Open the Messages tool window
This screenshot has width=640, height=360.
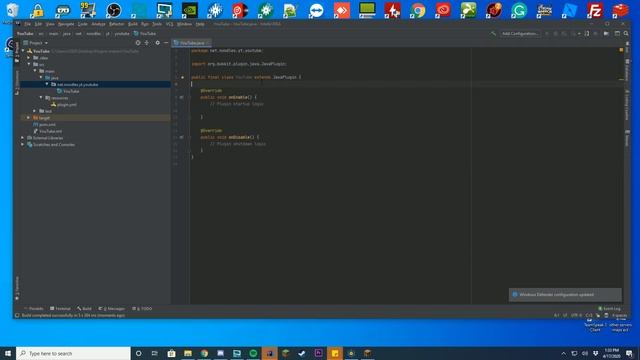coord(112,309)
